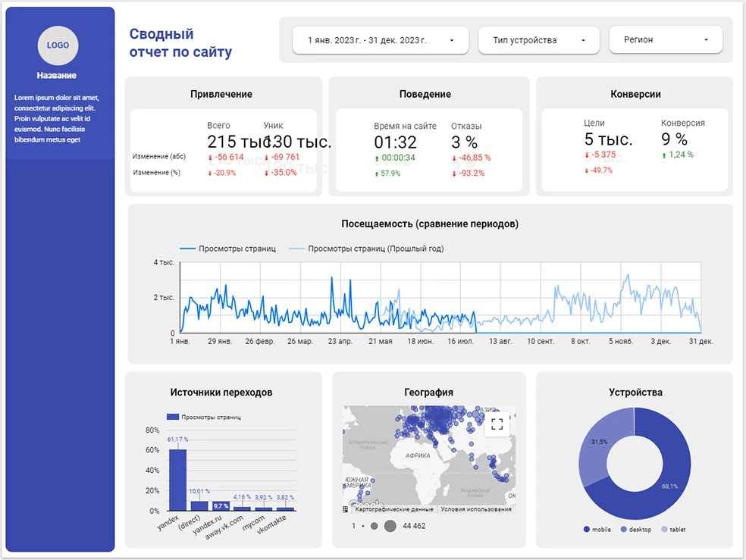Open the date range dropdown
The height and width of the screenshot is (560, 746).
point(381,40)
